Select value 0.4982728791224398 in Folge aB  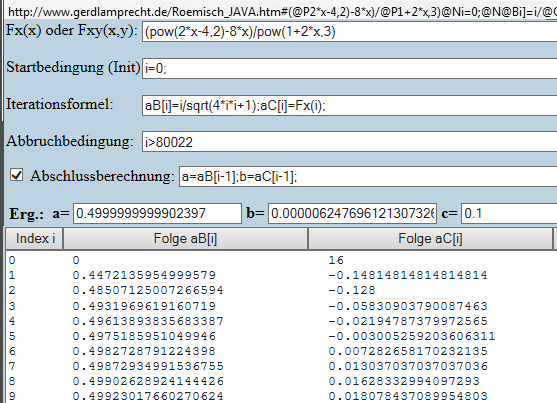click(x=144, y=351)
